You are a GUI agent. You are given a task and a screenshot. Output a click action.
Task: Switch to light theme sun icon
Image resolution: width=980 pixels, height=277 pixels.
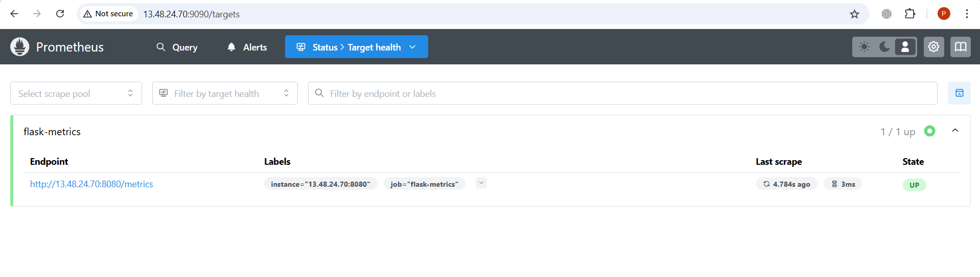click(864, 47)
